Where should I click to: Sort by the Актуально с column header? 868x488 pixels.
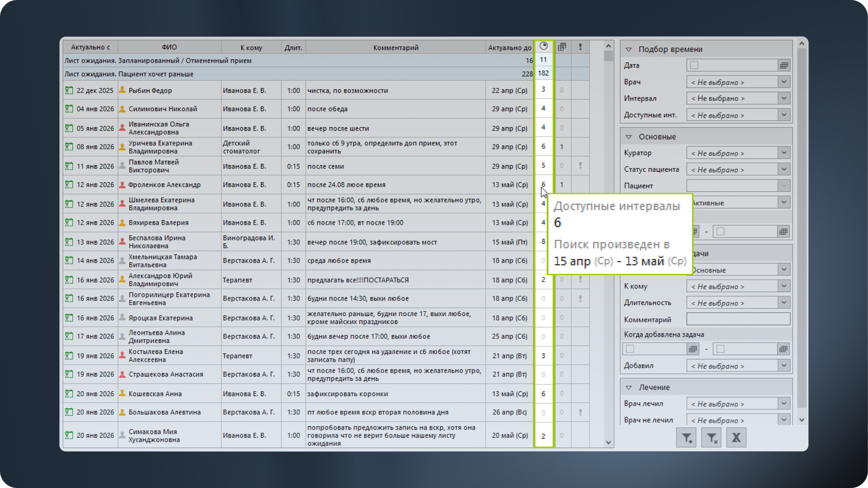pyautogui.click(x=90, y=47)
